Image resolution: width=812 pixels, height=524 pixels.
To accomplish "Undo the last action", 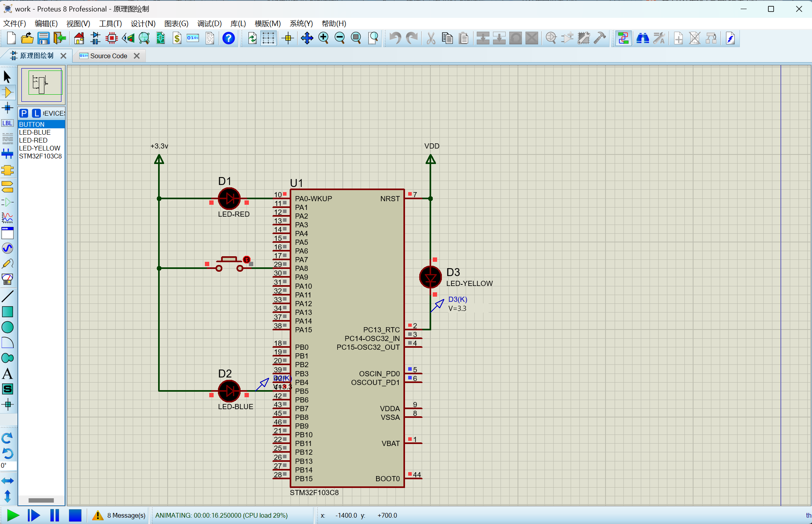I will (395, 38).
